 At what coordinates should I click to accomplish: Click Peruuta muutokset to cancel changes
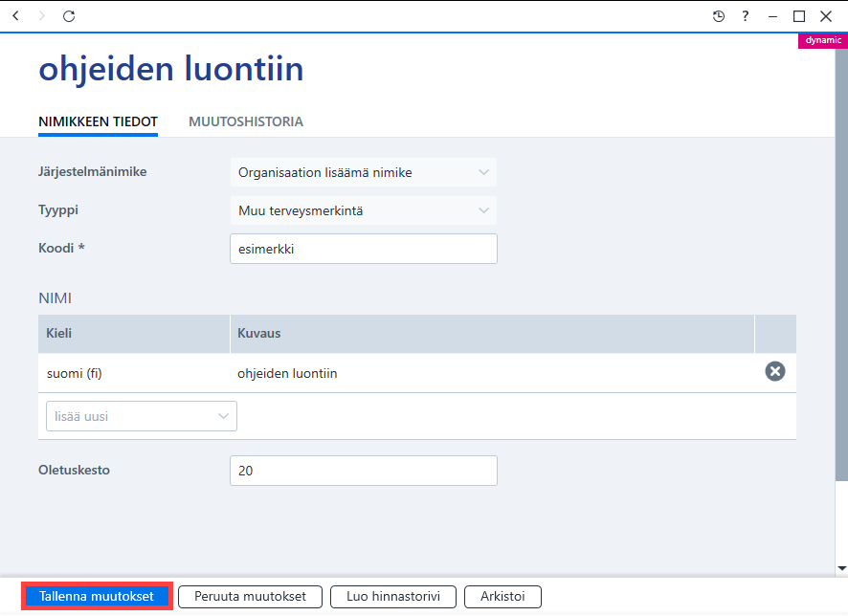point(251,597)
